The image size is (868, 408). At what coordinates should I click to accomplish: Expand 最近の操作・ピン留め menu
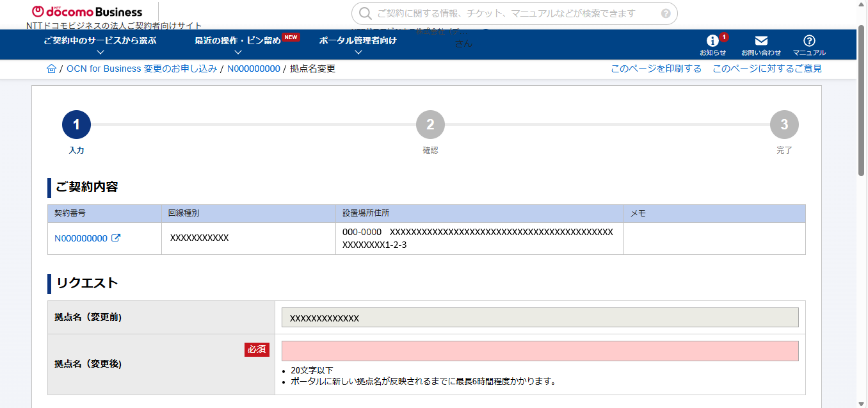[x=238, y=44]
